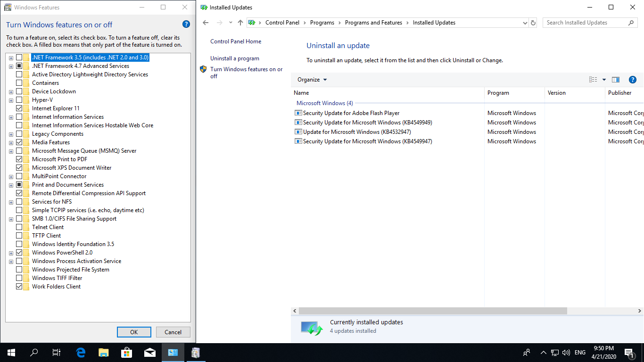Screen dimensions: 644x362
Task: Uncheck Microsoft XPS Document Writer
Action: coord(19,168)
